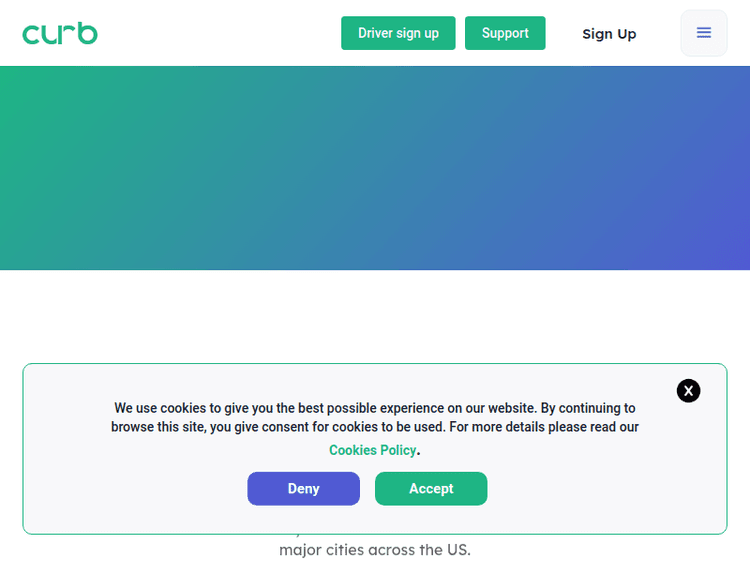Open the Cookies Policy link

(x=372, y=450)
